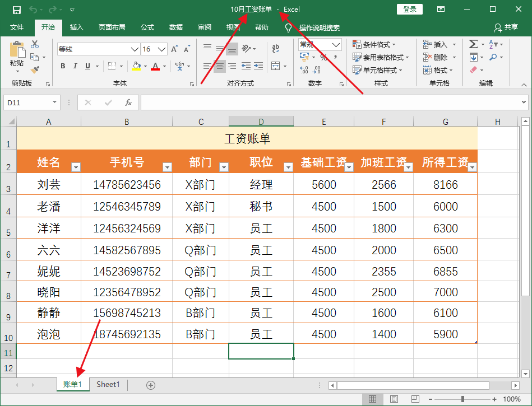Select the AutoSum (Σ) icon
Image resolution: width=532 pixels, height=406 pixels.
coord(474,45)
